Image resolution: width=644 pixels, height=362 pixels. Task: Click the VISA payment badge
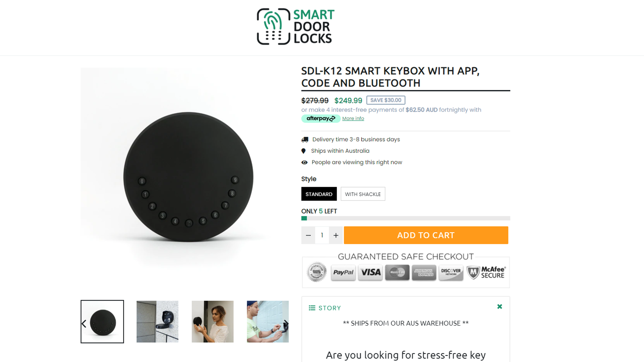tap(370, 272)
